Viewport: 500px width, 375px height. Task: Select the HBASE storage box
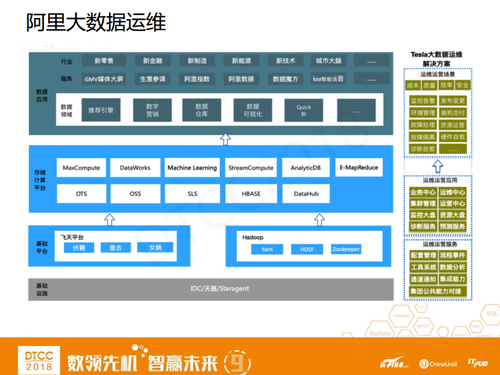[x=251, y=194]
